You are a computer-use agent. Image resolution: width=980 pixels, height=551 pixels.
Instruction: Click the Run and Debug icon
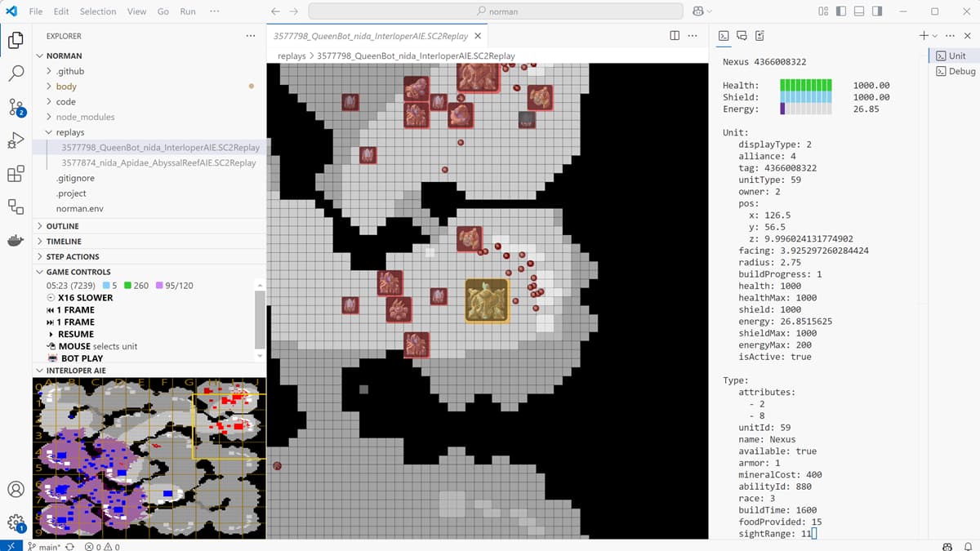point(16,140)
